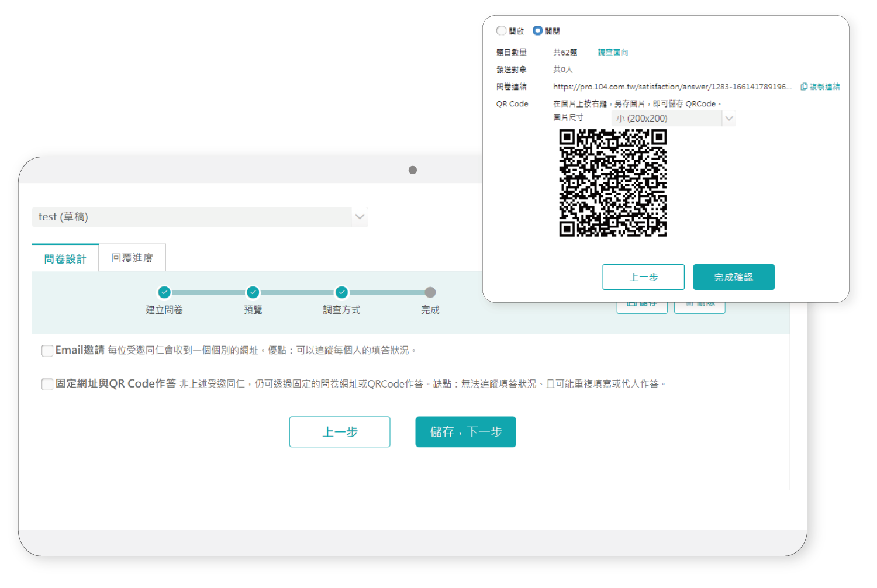Open the 調查面向 link
This screenshot has width=877, height=588.
coord(613,53)
